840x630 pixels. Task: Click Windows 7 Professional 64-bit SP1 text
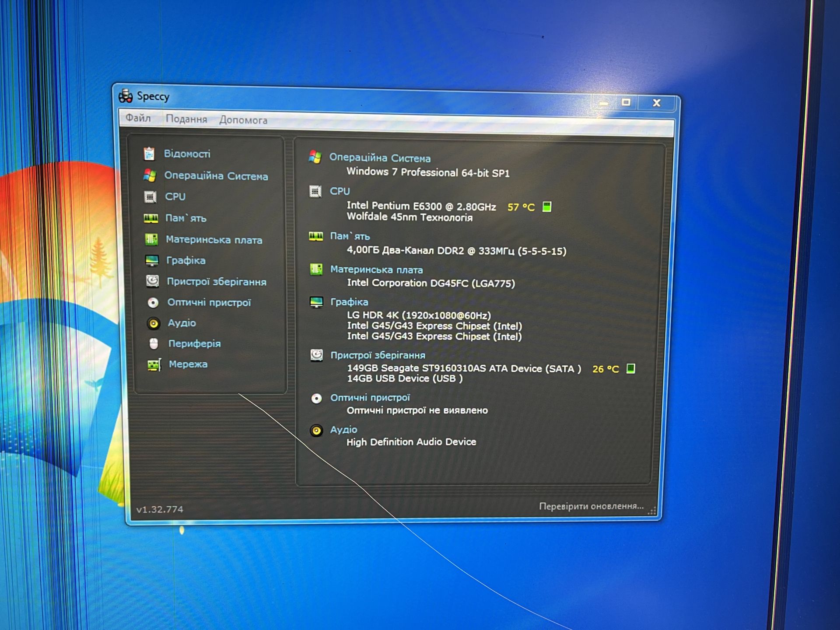click(428, 172)
